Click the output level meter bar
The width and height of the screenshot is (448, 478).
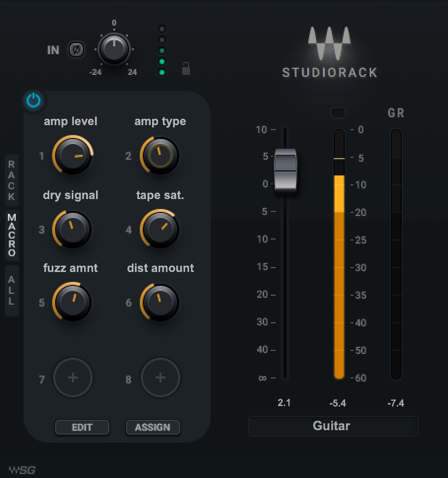click(339, 254)
